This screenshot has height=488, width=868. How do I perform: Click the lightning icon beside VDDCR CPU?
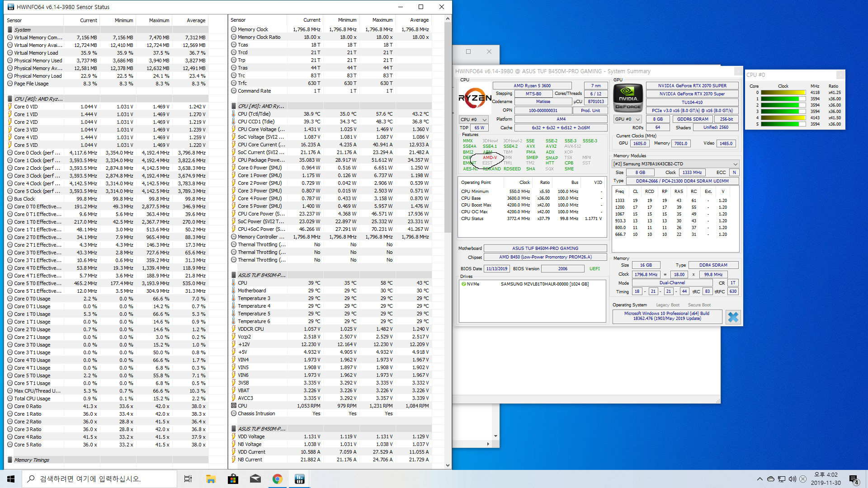(x=234, y=329)
